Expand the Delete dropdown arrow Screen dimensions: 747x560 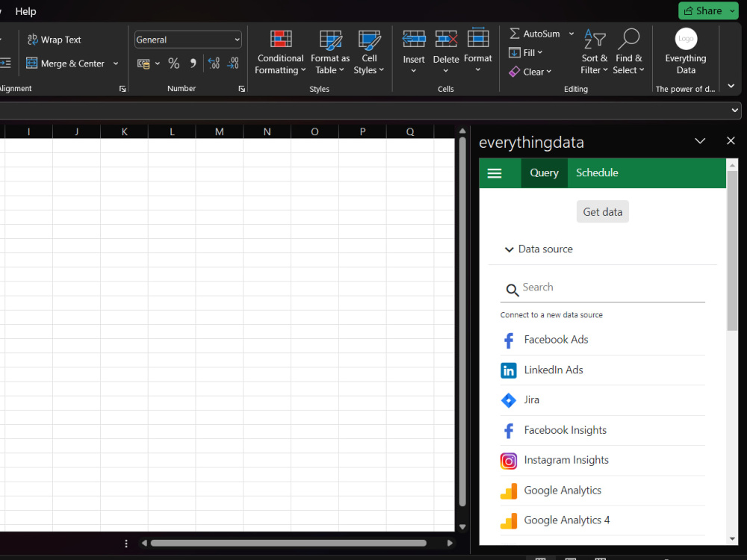[x=446, y=70]
